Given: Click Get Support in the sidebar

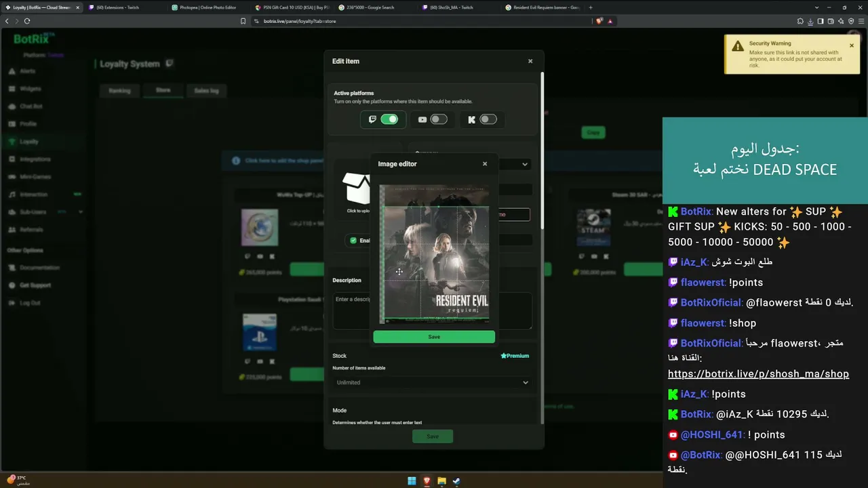Looking at the screenshot, I should pyautogui.click(x=35, y=285).
